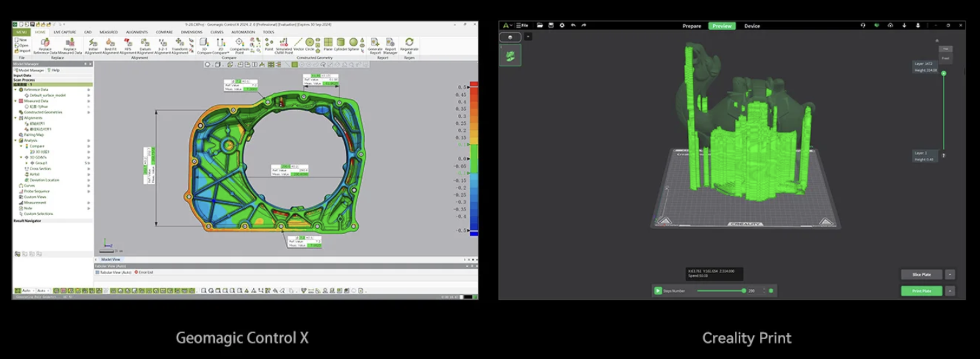This screenshot has width=980, height=359.
Task: Collapse the Compare tree node
Action: coord(21,146)
